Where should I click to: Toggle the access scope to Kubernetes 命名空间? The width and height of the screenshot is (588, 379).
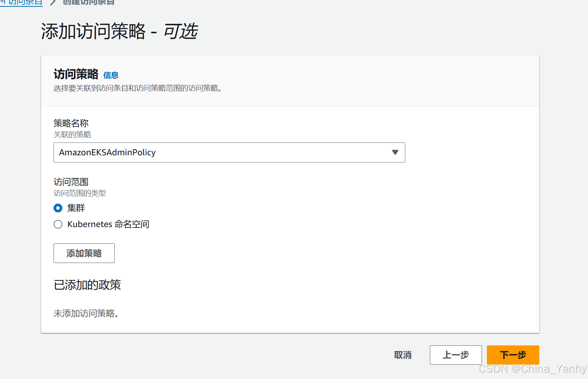click(58, 224)
